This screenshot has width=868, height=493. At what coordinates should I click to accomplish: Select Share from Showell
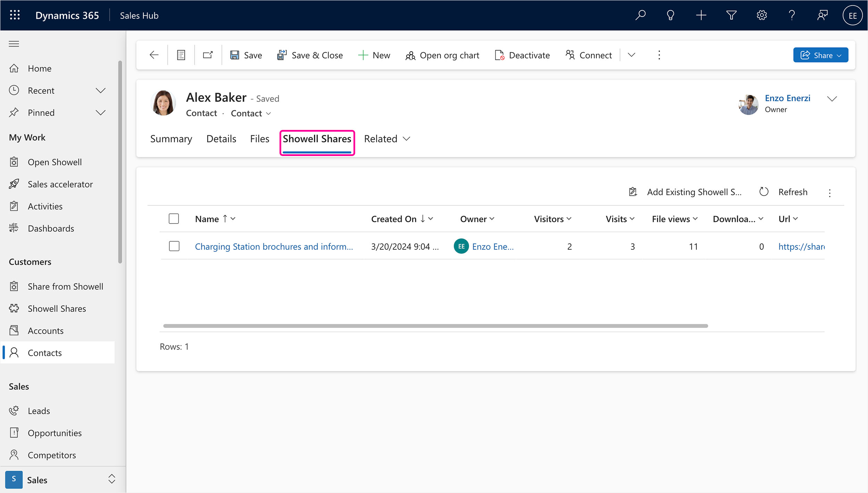tap(65, 286)
